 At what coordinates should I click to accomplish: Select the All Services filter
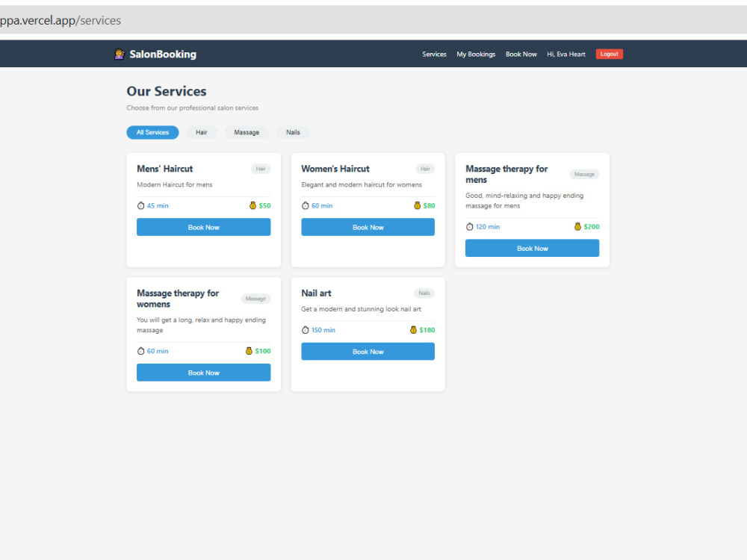pyautogui.click(x=152, y=132)
